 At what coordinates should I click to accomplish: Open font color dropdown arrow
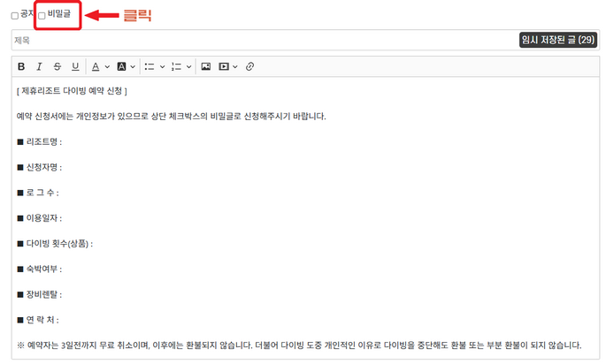click(107, 67)
